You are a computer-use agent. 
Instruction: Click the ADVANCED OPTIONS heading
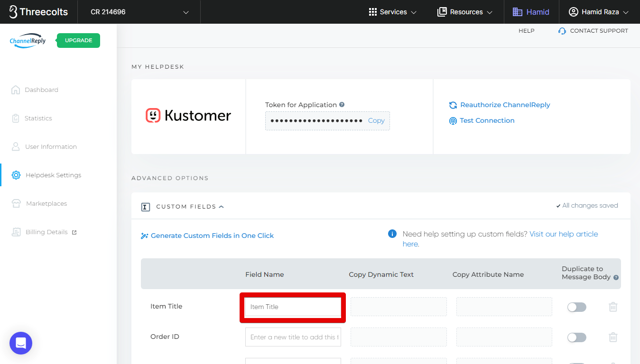170,178
